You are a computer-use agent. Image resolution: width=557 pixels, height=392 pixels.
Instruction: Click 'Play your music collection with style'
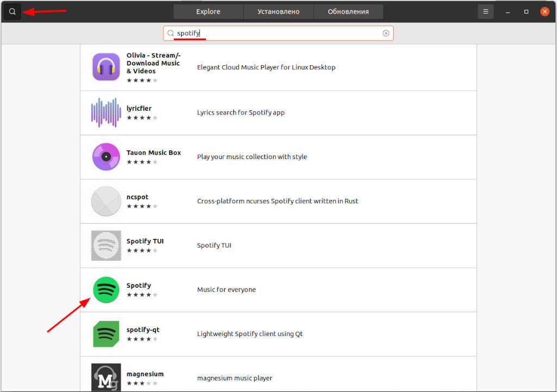(252, 156)
